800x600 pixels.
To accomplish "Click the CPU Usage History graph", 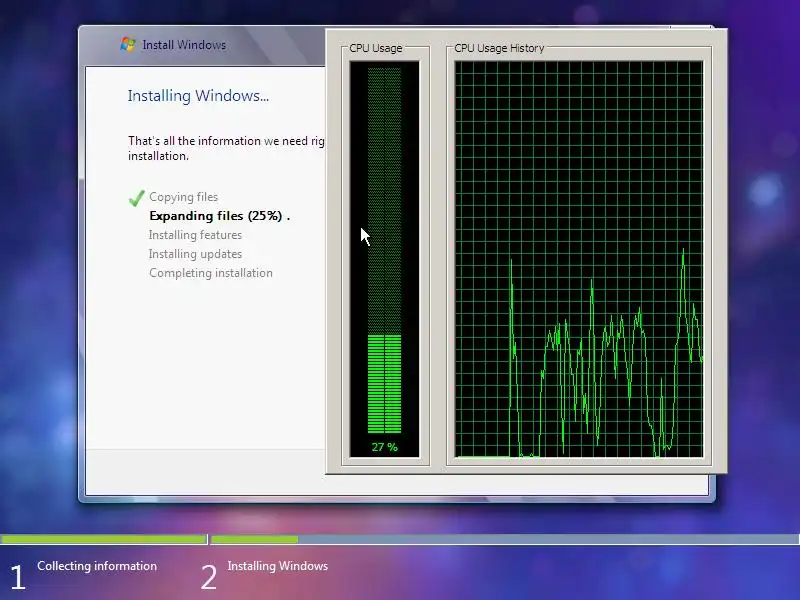I will (x=579, y=259).
